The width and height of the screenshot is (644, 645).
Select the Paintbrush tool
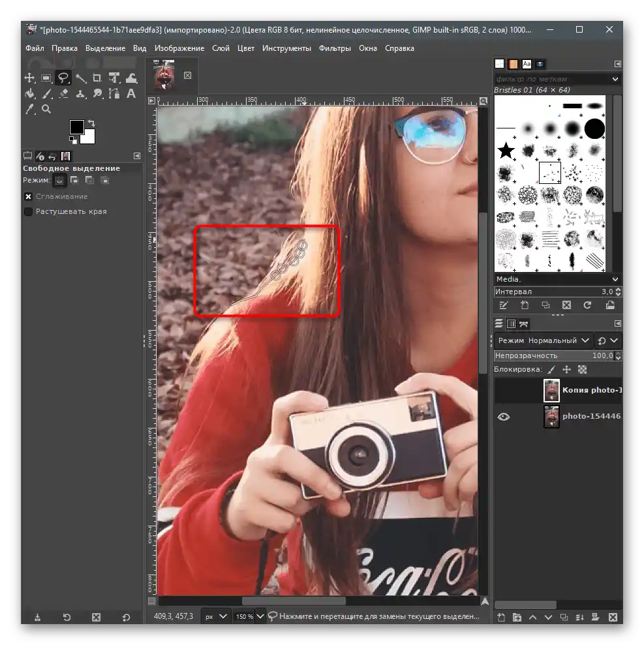click(46, 94)
